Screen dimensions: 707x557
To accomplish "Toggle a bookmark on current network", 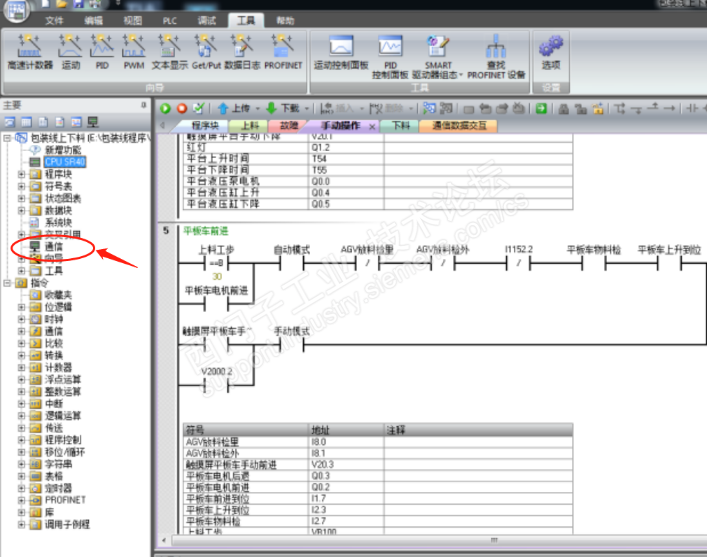I will (x=469, y=109).
